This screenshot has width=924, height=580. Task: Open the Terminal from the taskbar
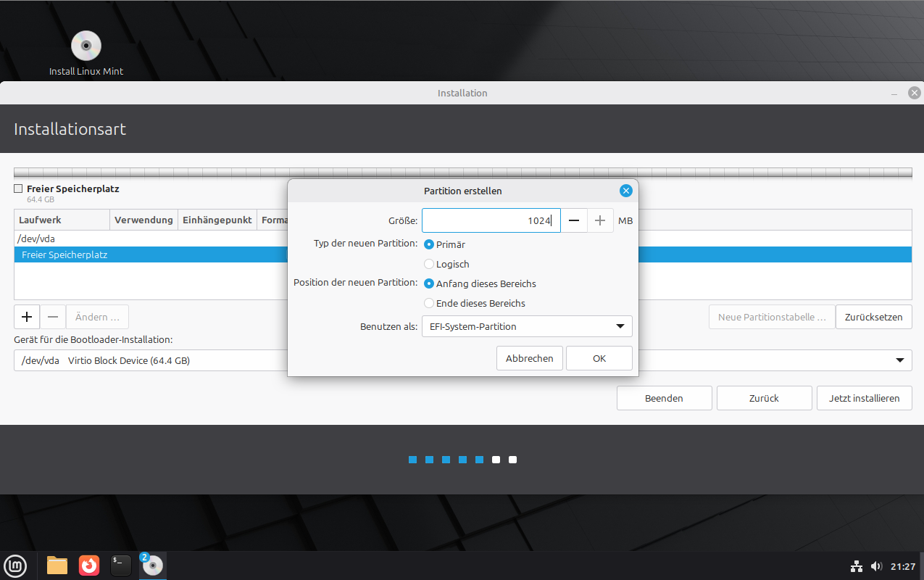click(x=121, y=565)
